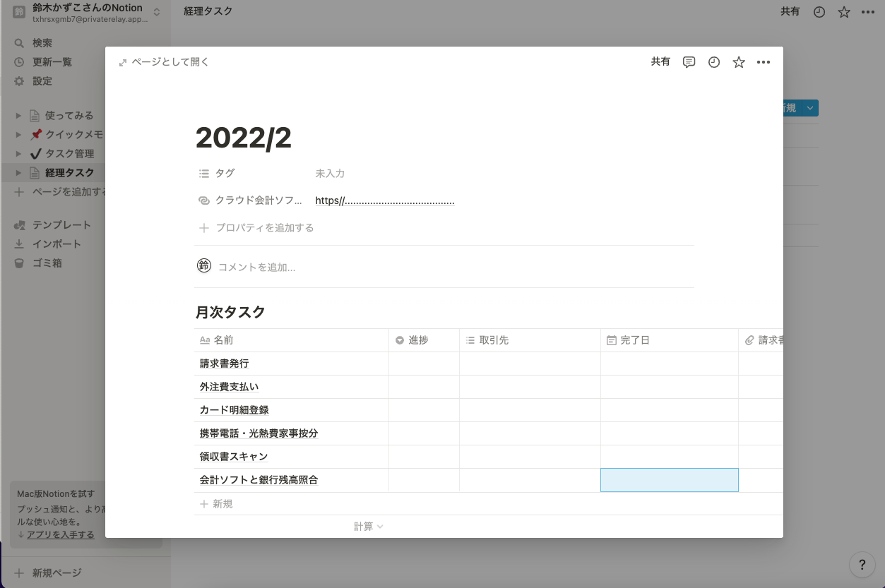Click プロパティを追加する
The height and width of the screenshot is (588, 885).
(256, 228)
